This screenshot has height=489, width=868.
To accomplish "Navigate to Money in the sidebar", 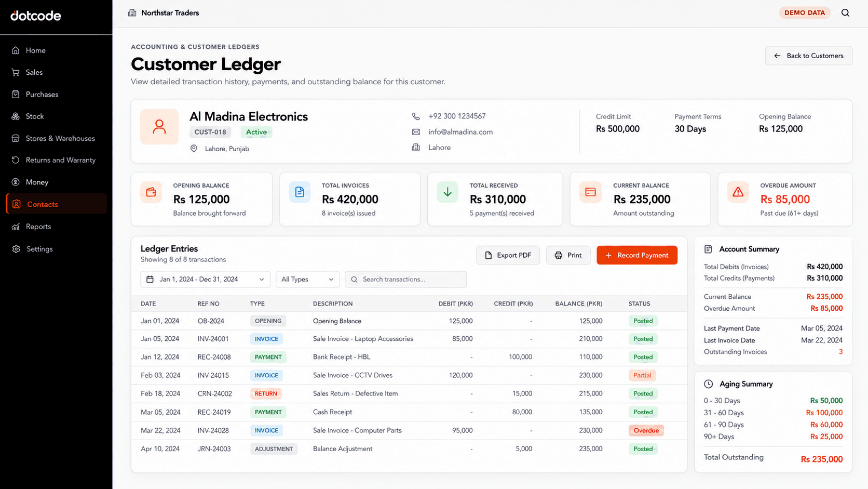I will point(56,182).
